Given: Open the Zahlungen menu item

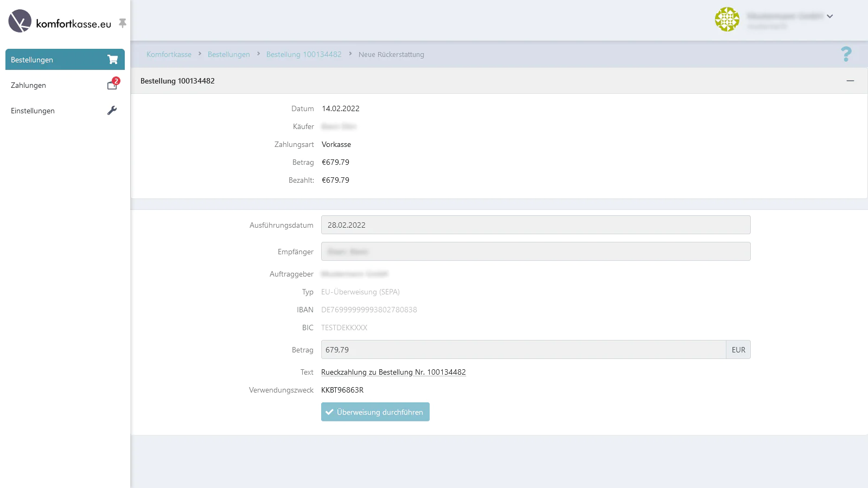Looking at the screenshot, I should coord(29,85).
